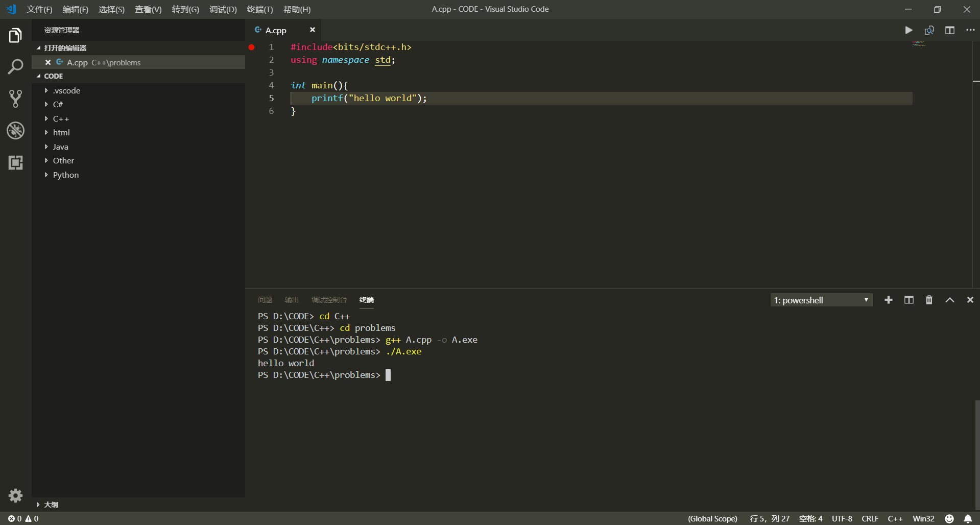980x525 pixels.
Task: Switch to the Output (输出) panel tab
Action: [292, 300]
